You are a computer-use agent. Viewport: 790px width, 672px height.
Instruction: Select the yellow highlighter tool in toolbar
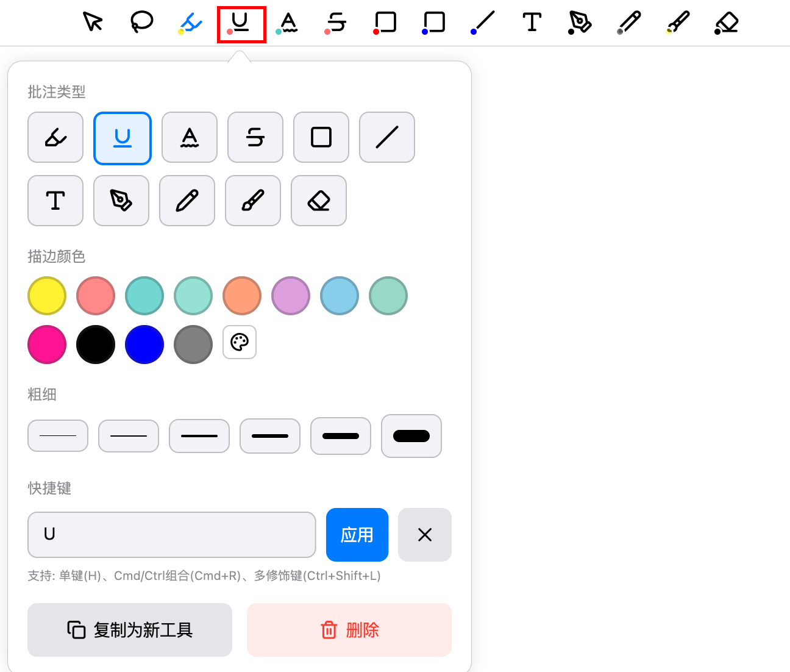pos(191,23)
